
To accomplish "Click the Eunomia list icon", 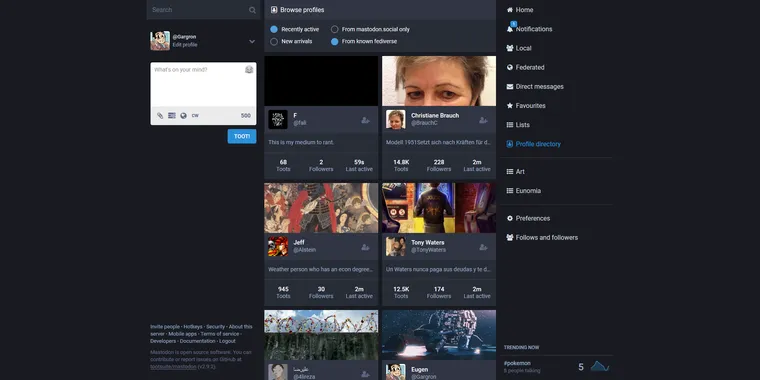I will pyautogui.click(x=510, y=190).
